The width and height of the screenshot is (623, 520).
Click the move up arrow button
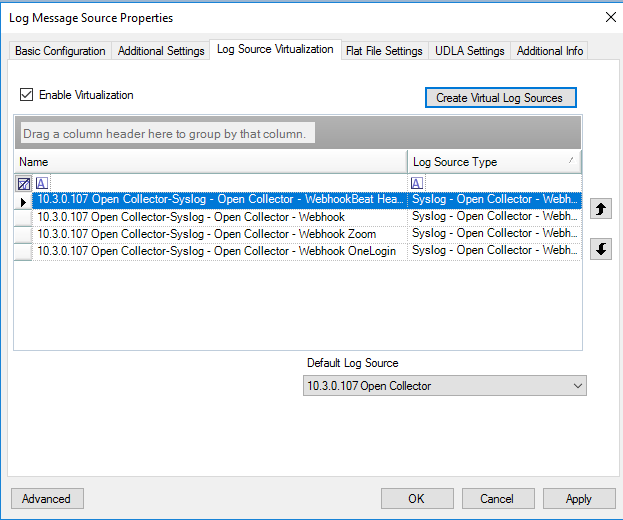coord(600,209)
